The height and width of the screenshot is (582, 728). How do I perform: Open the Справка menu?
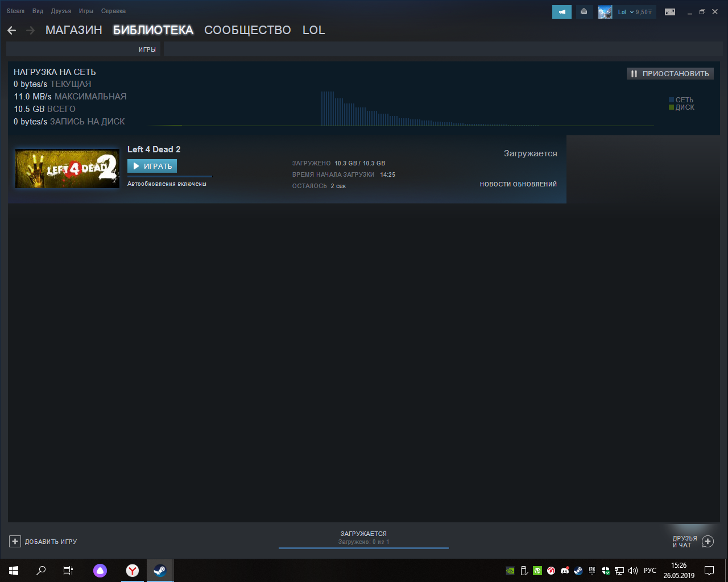pyautogui.click(x=113, y=11)
